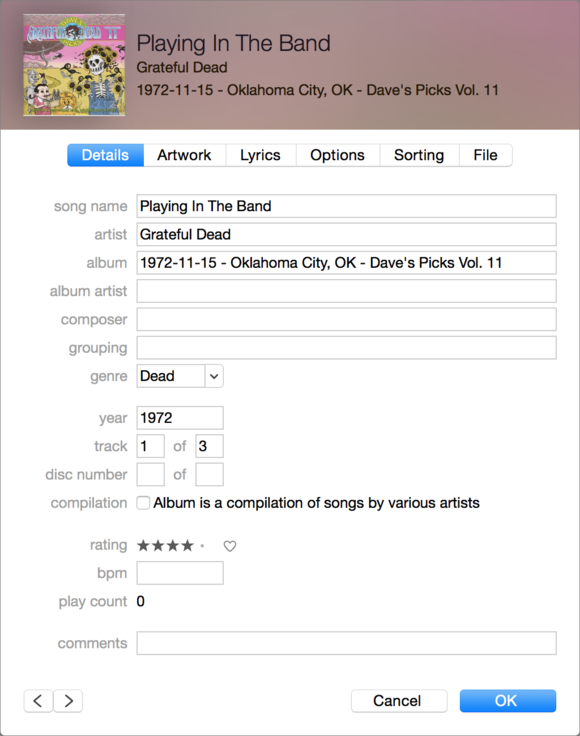Select the Options tab
Screen dimensions: 580x736
[337, 155]
